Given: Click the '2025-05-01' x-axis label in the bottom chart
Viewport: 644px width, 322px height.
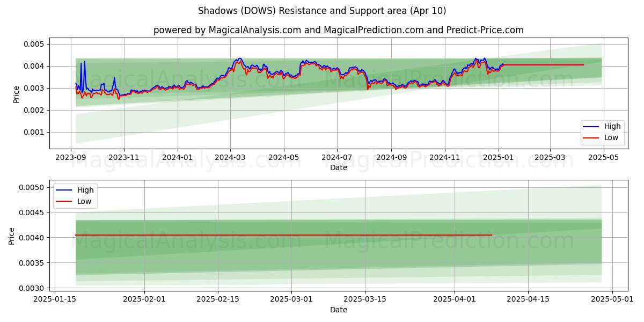Looking at the screenshot, I should click(x=612, y=300).
